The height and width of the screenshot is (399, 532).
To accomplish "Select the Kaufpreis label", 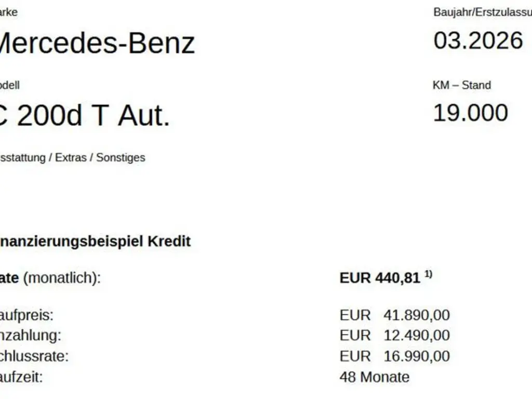I will point(26,315).
